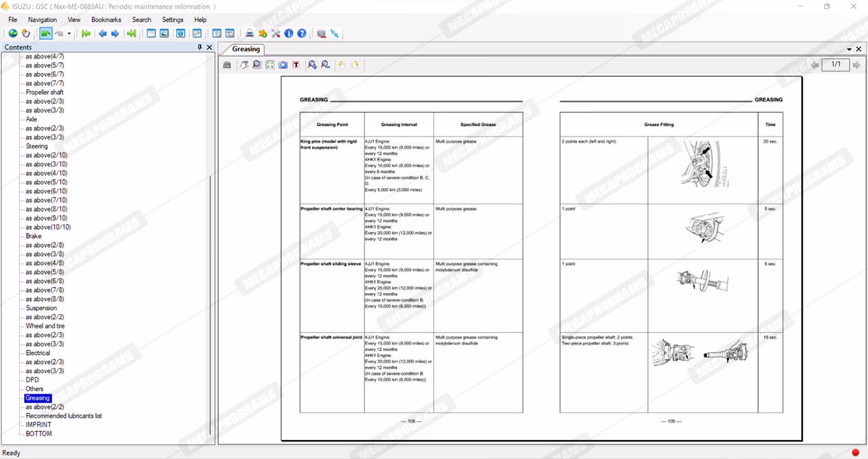The height and width of the screenshot is (459, 868).
Task: Click the fit-to-window green icon
Action: pos(270,65)
